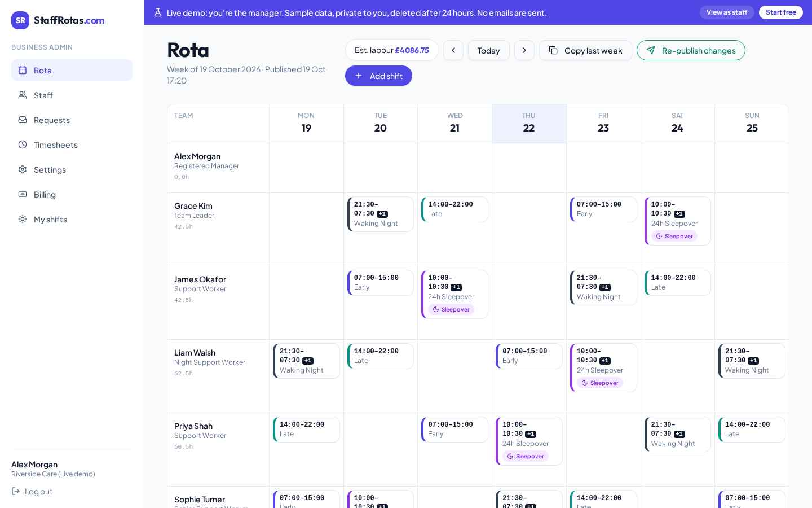This screenshot has width=812, height=508.
Task: Jump to Today
Action: (x=489, y=50)
